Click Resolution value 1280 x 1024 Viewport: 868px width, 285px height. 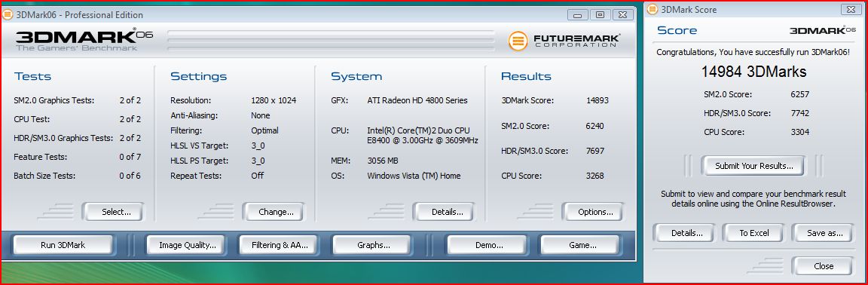[x=274, y=100]
